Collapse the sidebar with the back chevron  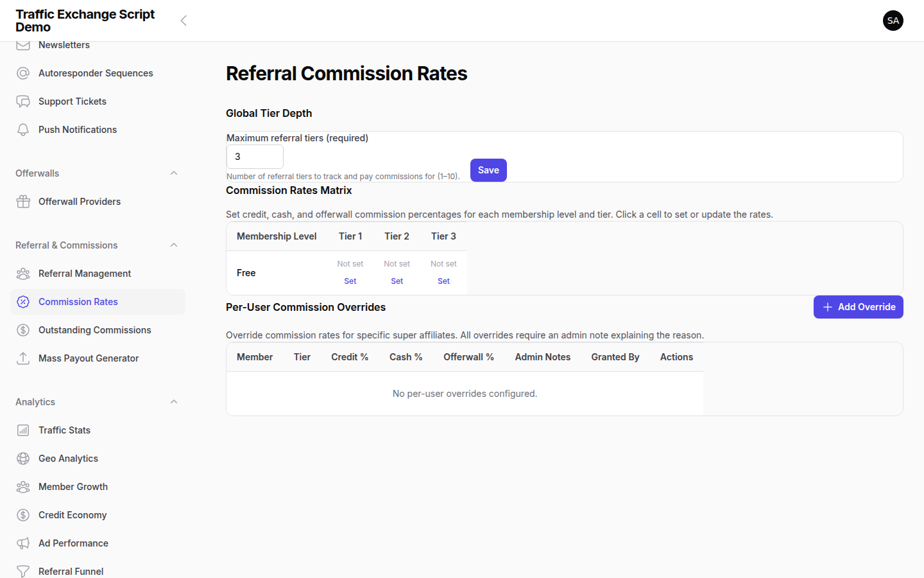[x=184, y=20]
